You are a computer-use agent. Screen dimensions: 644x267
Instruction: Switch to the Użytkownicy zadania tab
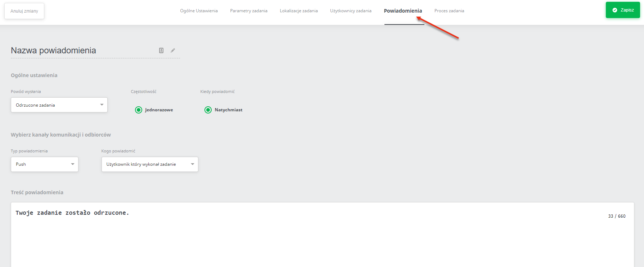pyautogui.click(x=351, y=11)
